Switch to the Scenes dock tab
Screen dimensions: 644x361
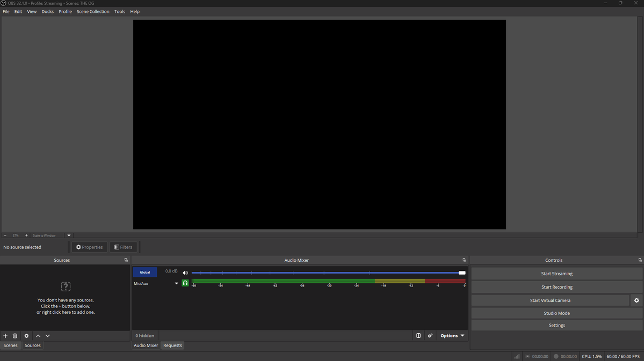pos(10,345)
